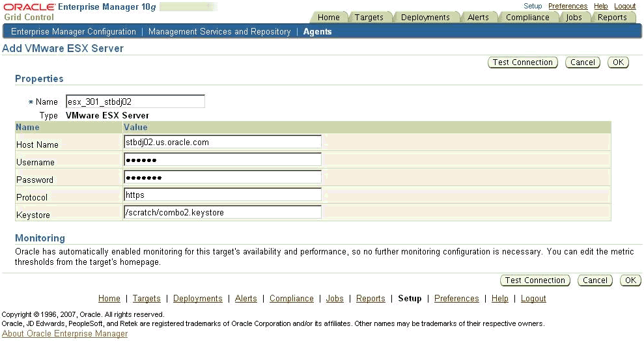Image resolution: width=644 pixels, height=341 pixels.
Task: Click the top OK button
Action: pyautogui.click(x=618, y=62)
